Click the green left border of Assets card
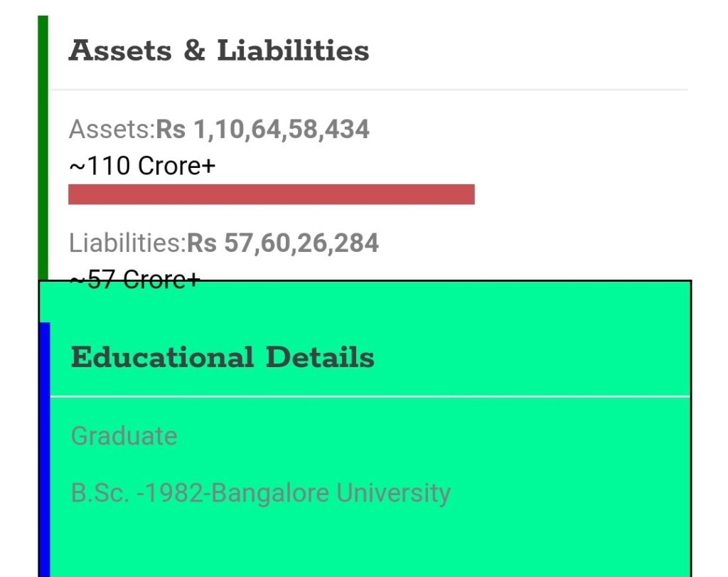 click(43, 142)
